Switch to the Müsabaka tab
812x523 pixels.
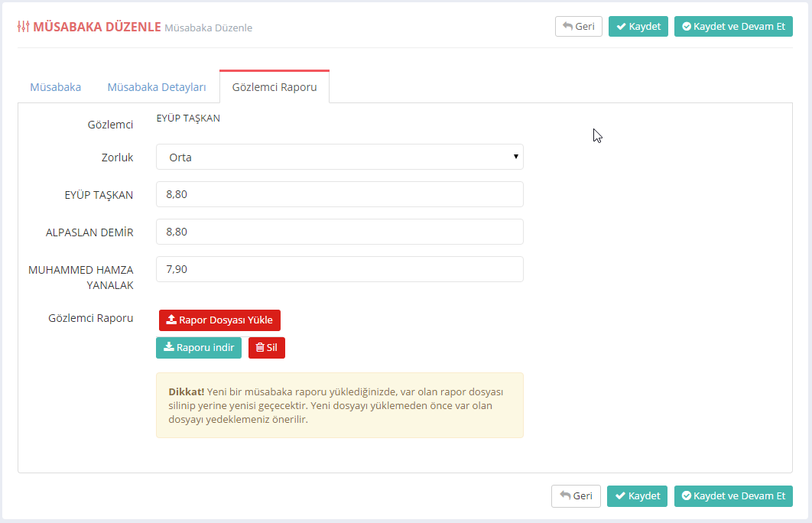tap(55, 87)
